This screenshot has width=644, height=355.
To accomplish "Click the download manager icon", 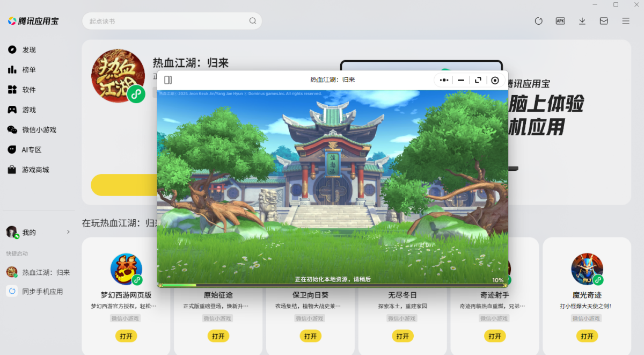I will click(x=582, y=20).
